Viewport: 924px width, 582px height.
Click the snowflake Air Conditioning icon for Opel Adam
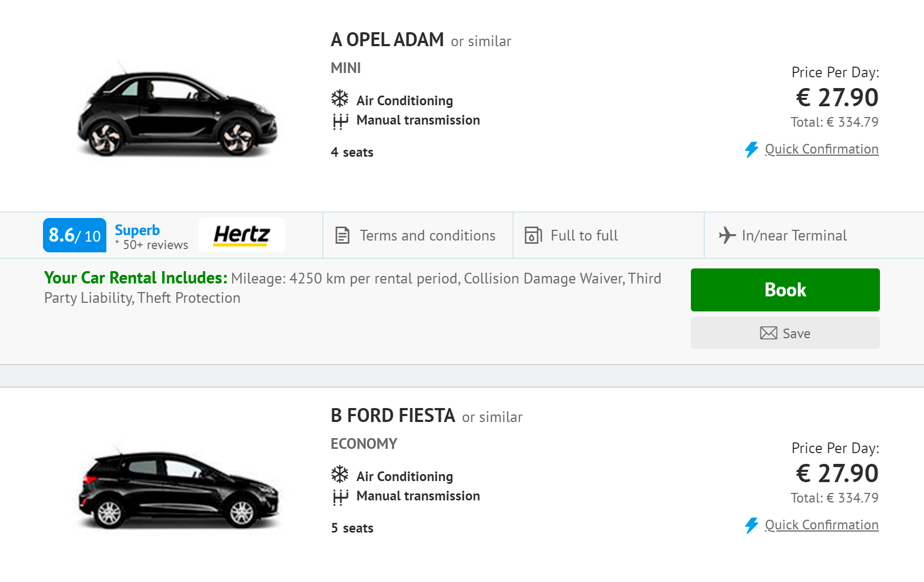point(340,99)
